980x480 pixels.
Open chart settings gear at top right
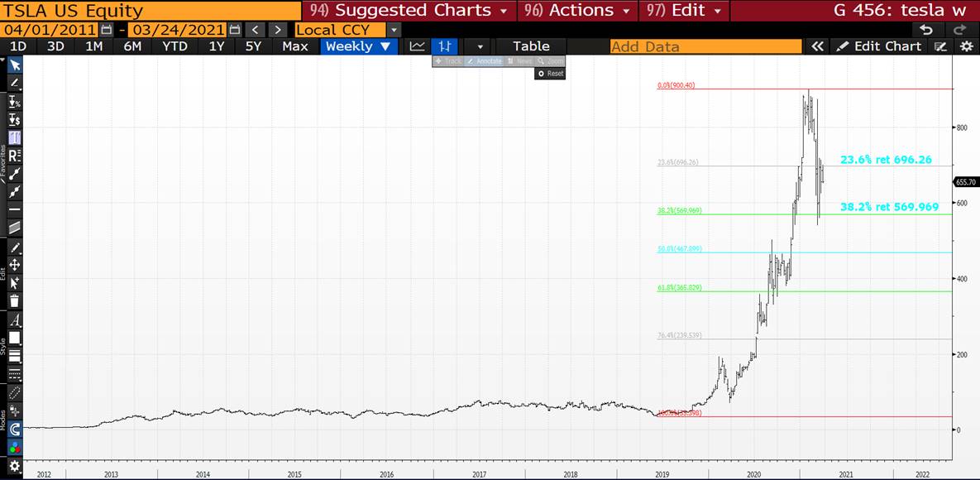(966, 46)
